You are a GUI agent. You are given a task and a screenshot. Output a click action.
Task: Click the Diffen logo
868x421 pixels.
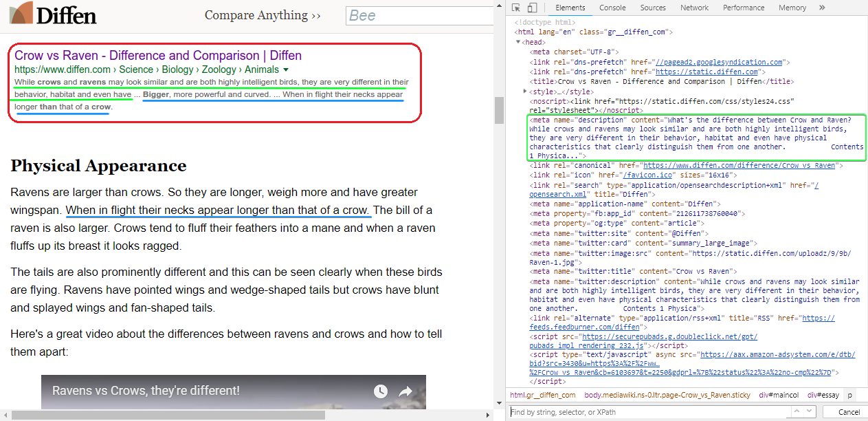(x=52, y=14)
